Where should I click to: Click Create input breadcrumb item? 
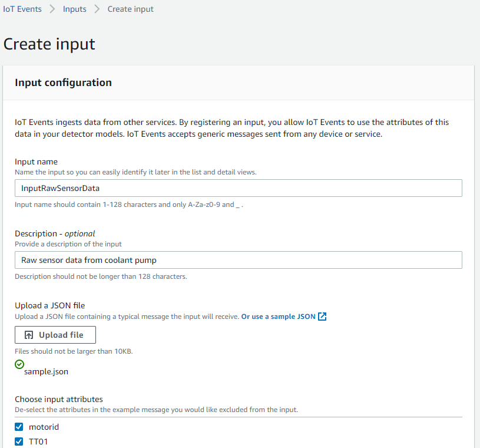130,9
